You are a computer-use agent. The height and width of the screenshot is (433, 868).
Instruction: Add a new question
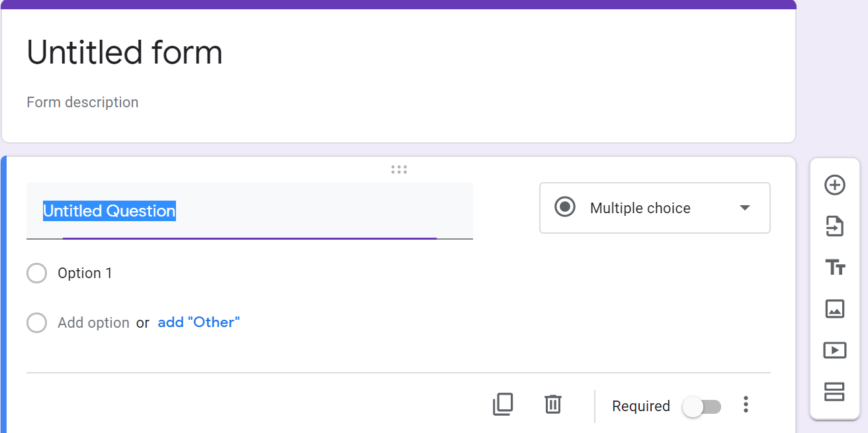tap(834, 185)
